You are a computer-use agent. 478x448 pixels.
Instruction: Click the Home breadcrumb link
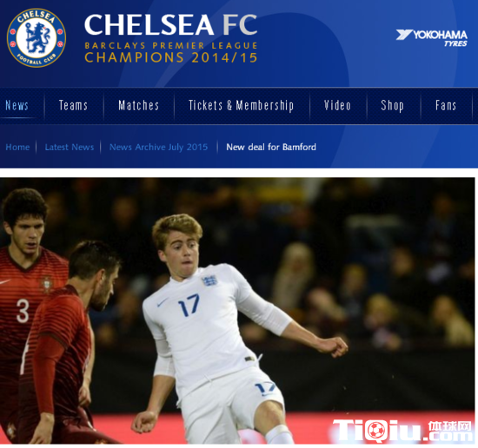tap(17, 147)
